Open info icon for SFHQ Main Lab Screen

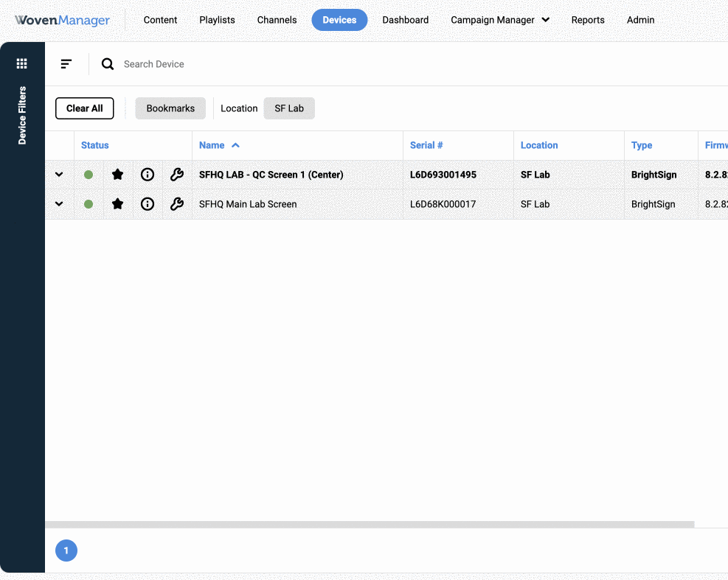(x=148, y=204)
